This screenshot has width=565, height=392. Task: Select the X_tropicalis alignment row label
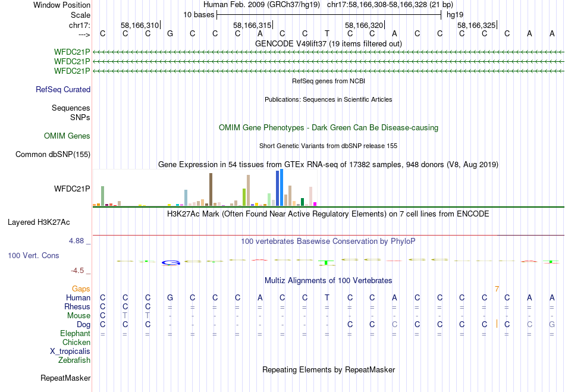[70, 352]
